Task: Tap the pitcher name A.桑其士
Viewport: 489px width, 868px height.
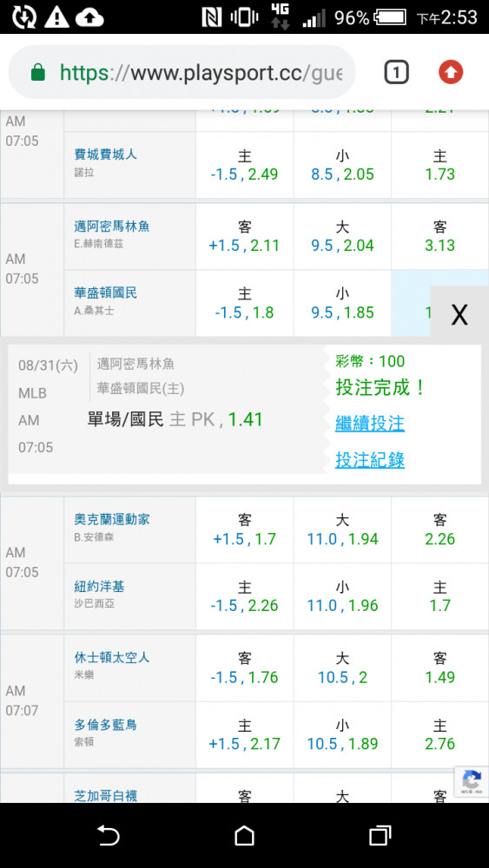Action: tap(94, 311)
